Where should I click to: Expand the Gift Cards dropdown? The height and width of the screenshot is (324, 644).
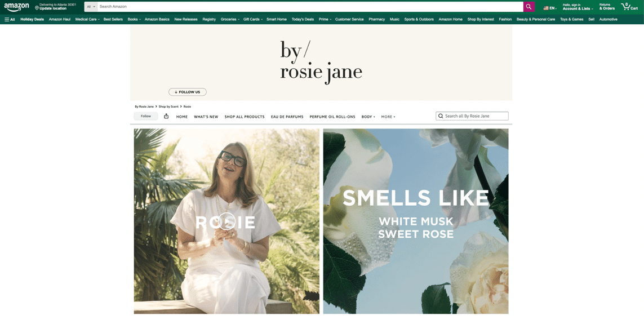pos(252,19)
